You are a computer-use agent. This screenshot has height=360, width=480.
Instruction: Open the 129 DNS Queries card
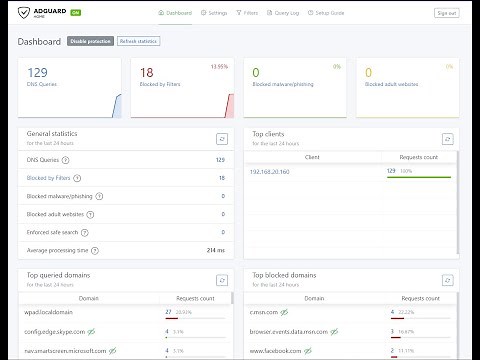(x=70, y=88)
